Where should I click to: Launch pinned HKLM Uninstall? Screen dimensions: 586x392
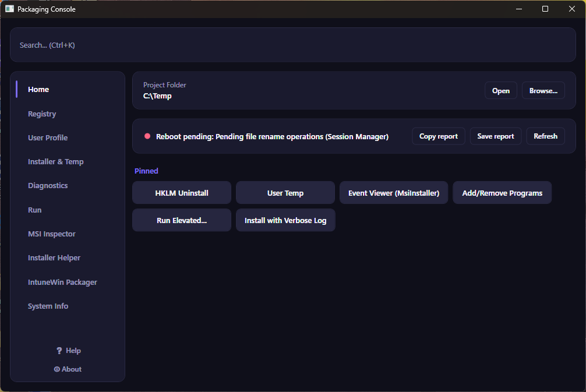click(x=182, y=193)
